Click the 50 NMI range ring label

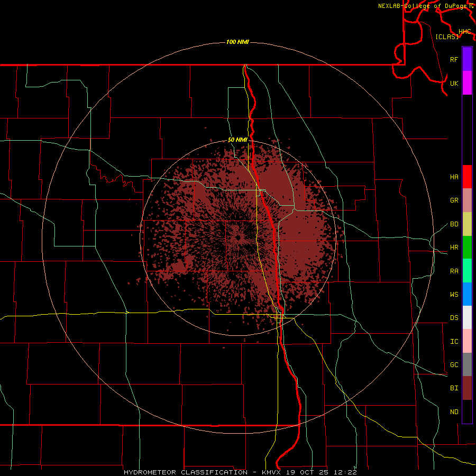point(237,140)
